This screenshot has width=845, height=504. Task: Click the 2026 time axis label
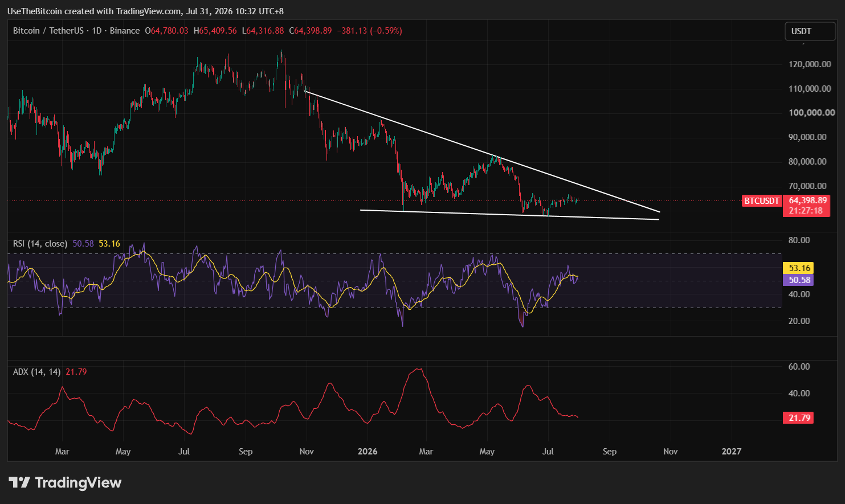368,452
